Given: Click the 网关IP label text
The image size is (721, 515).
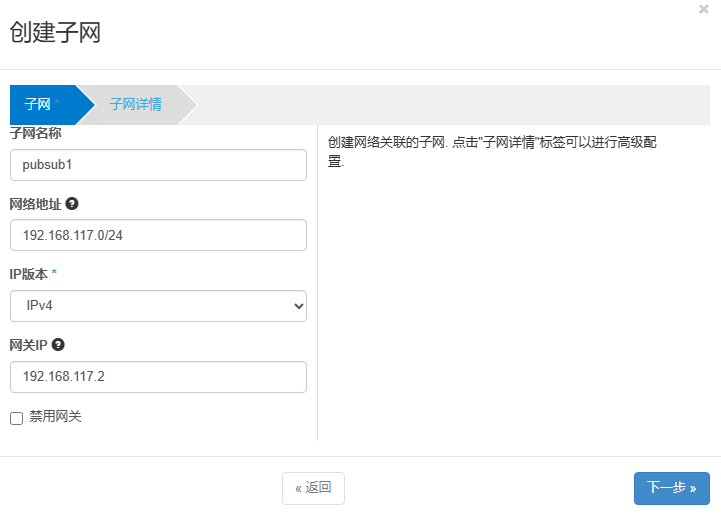Looking at the screenshot, I should coord(28,345).
